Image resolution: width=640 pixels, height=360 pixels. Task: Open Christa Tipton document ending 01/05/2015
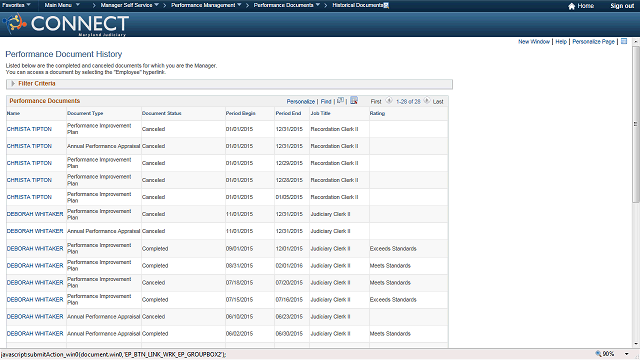[x=29, y=197]
